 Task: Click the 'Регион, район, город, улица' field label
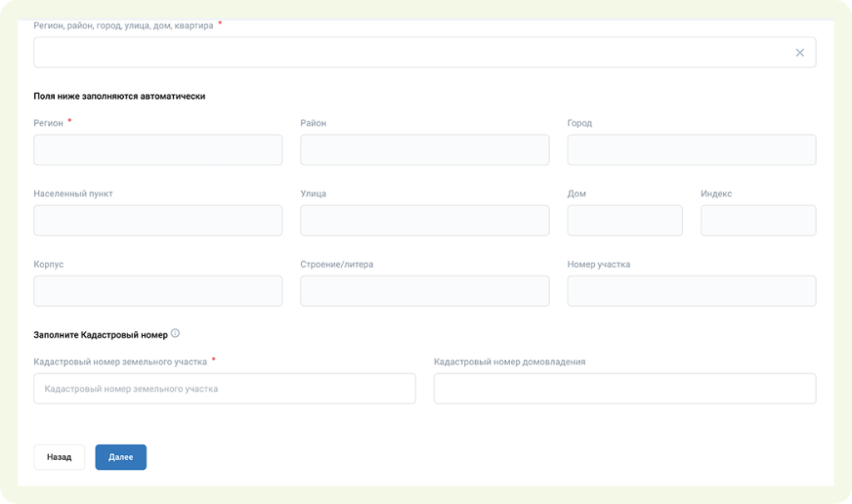click(123, 26)
